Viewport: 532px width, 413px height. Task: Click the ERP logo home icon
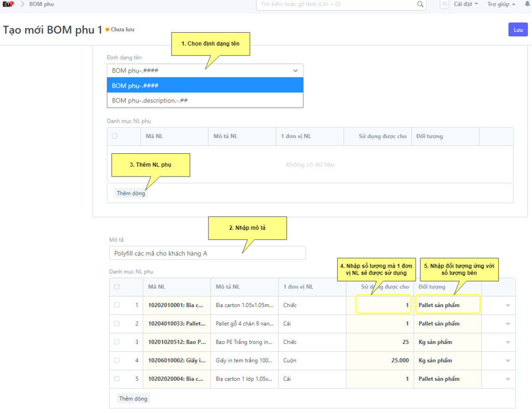click(x=8, y=5)
